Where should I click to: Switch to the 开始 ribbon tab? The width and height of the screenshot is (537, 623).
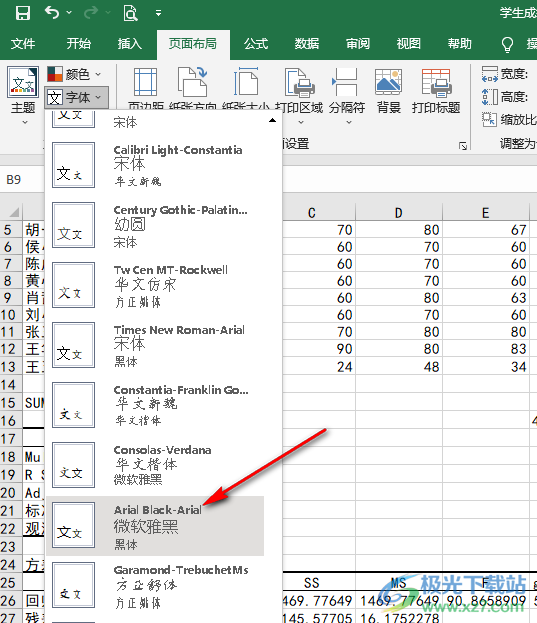79,43
